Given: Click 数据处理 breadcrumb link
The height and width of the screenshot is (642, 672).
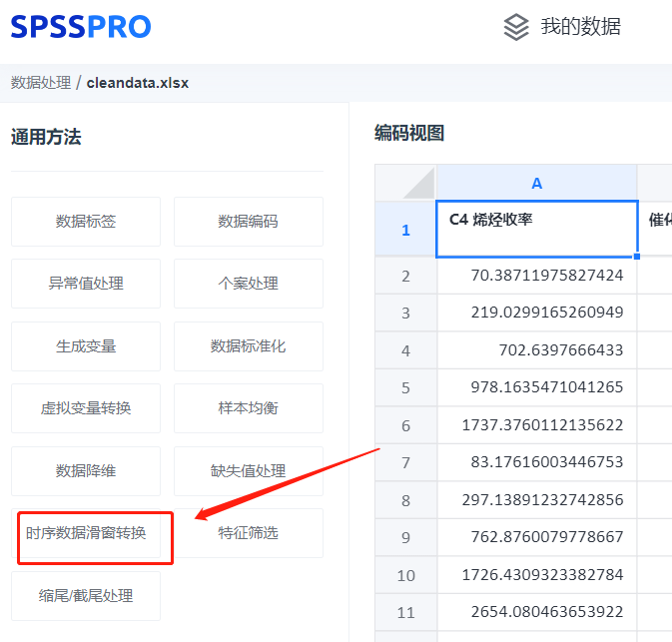Looking at the screenshot, I should [41, 83].
